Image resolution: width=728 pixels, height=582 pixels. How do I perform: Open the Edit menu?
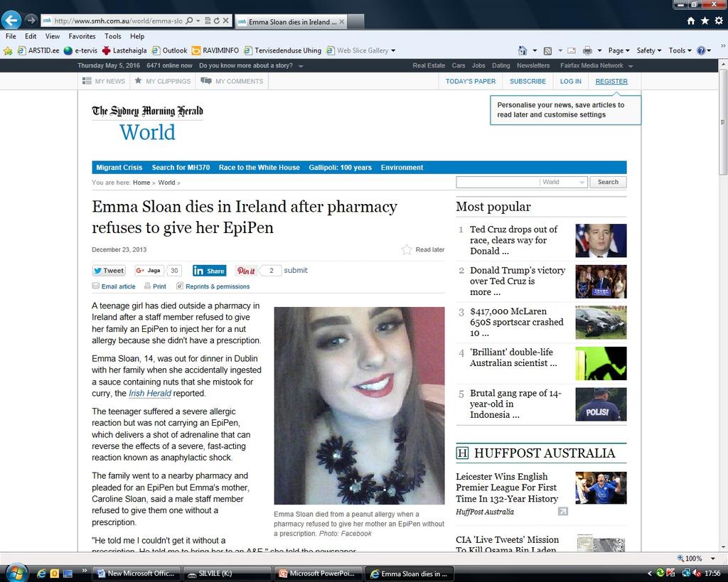[31, 36]
